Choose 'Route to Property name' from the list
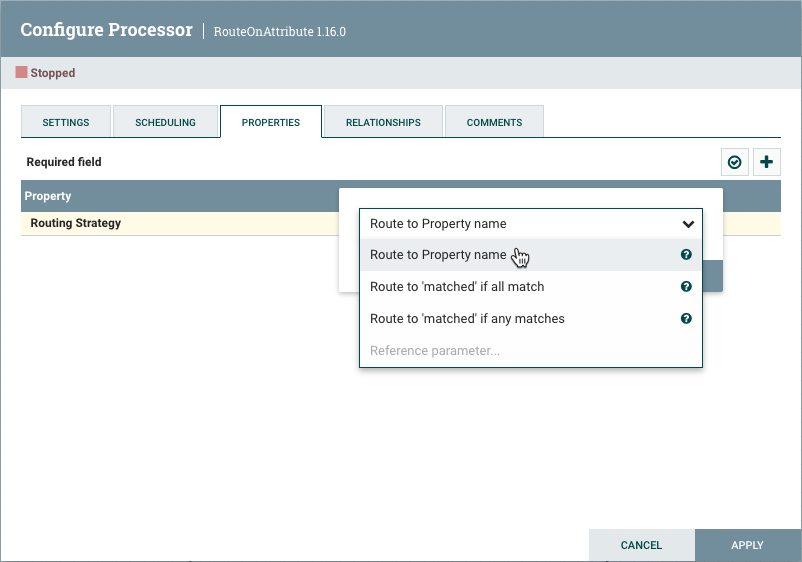This screenshot has height=562, width=802. 438,255
